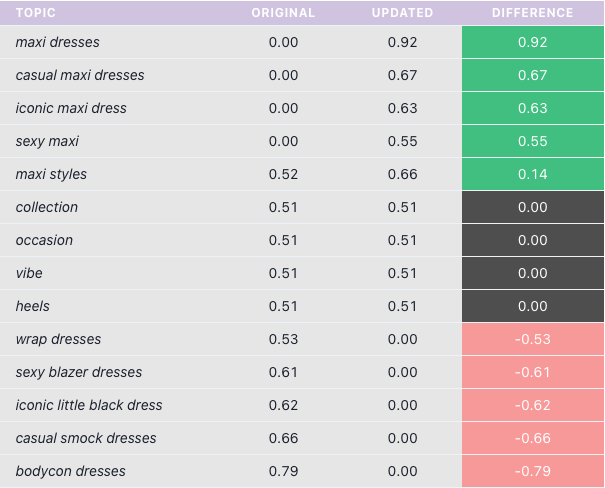Viewport: 605px width, 488px height.
Task: Select the DIFFERENCE column header
Action: [532, 13]
